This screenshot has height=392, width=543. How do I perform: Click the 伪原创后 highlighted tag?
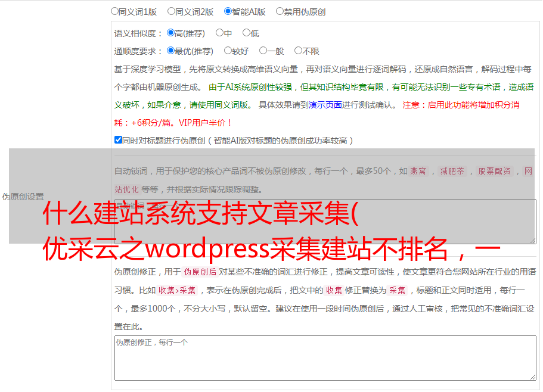pos(200,272)
